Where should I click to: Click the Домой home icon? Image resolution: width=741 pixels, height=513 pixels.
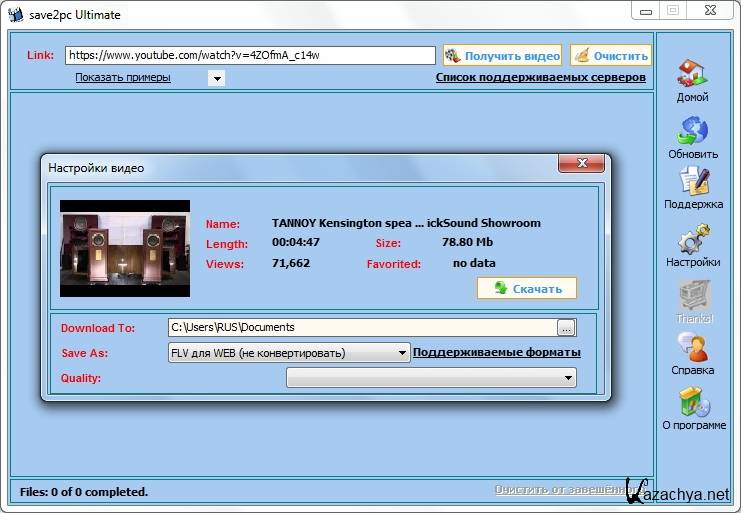tap(692, 74)
